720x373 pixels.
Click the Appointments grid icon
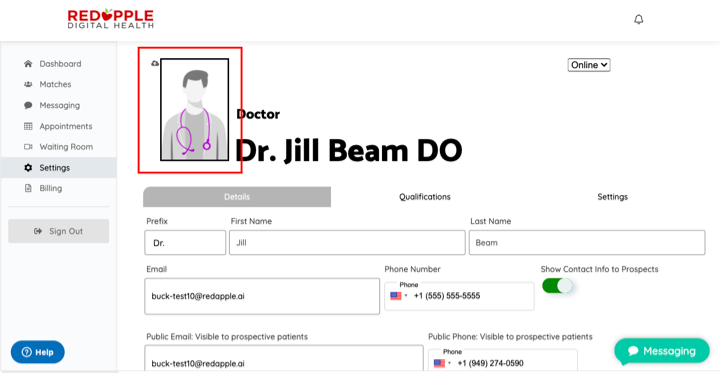coord(28,126)
